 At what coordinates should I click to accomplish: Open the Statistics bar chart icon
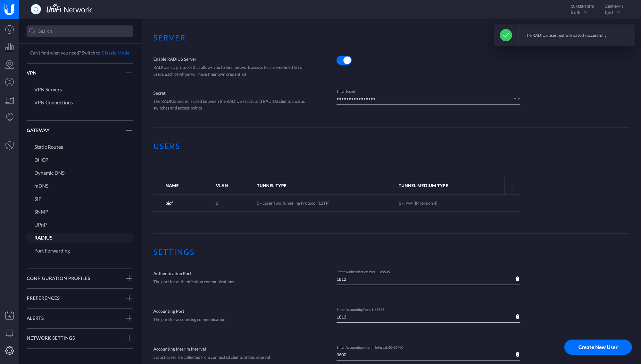[x=10, y=47]
